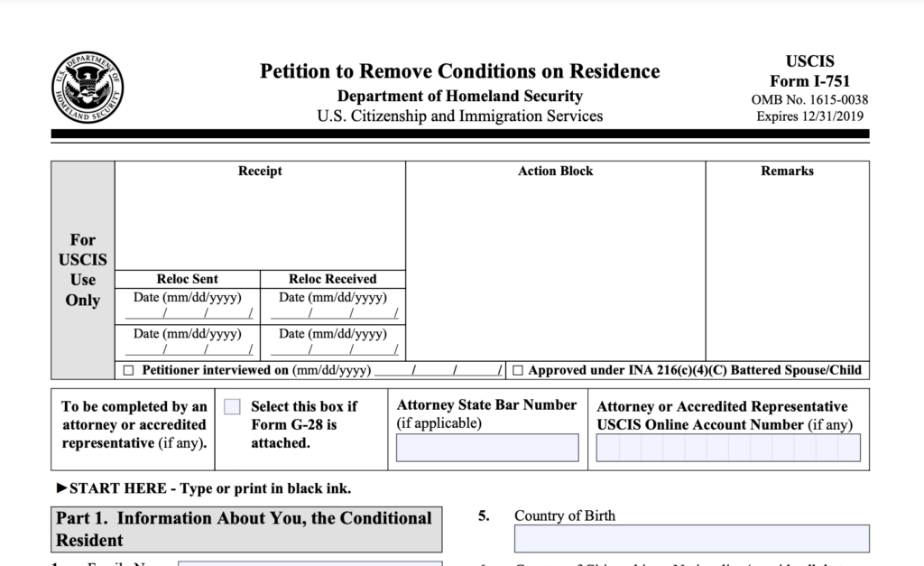
Task: Click the Petitioner interviewed date line
Action: (x=439, y=371)
